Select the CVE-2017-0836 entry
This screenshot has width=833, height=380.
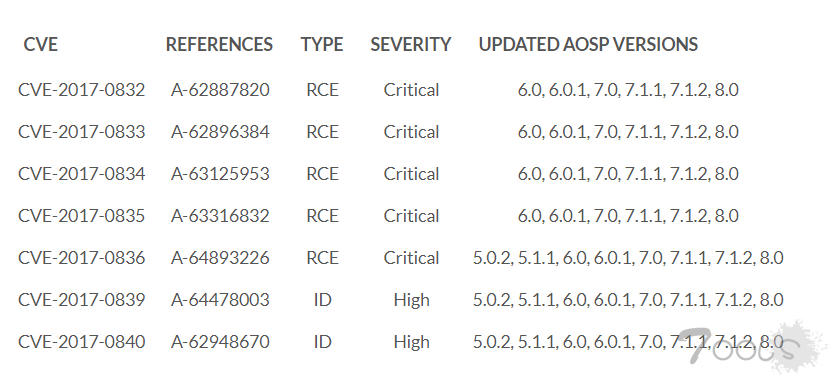click(x=81, y=258)
